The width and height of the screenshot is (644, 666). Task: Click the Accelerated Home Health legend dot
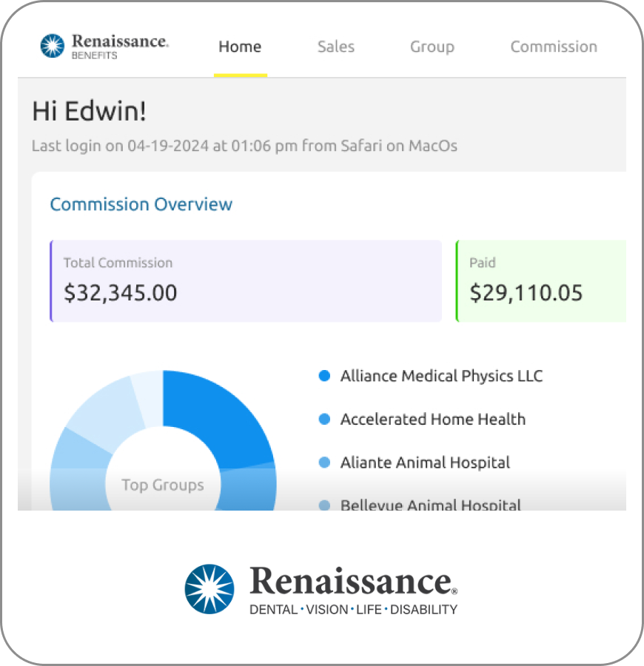[324, 420]
